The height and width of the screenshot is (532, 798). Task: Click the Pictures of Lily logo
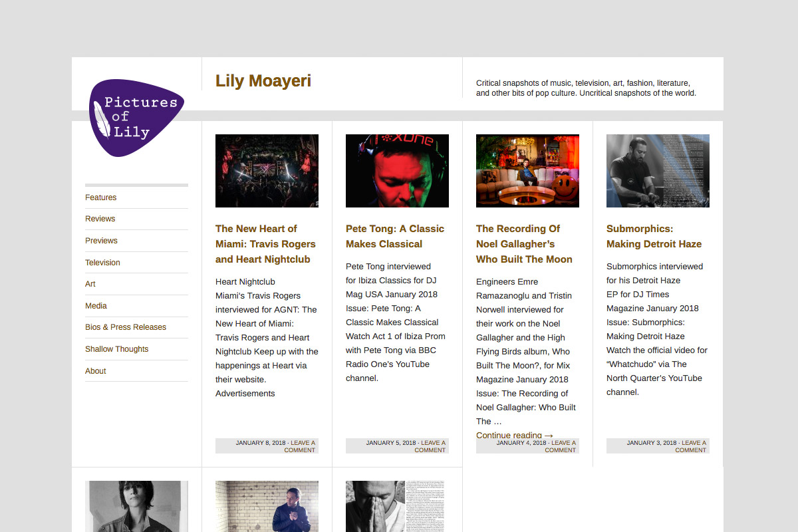click(x=136, y=118)
